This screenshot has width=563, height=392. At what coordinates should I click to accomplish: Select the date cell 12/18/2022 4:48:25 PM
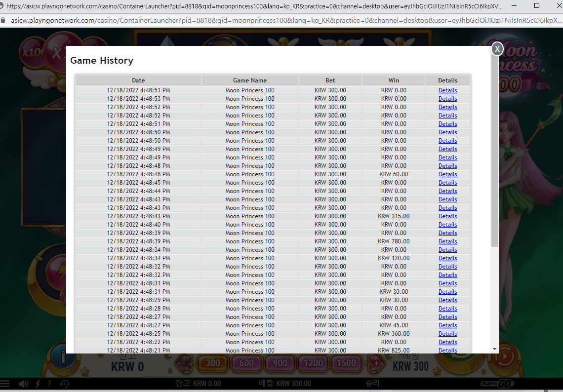[138, 333]
